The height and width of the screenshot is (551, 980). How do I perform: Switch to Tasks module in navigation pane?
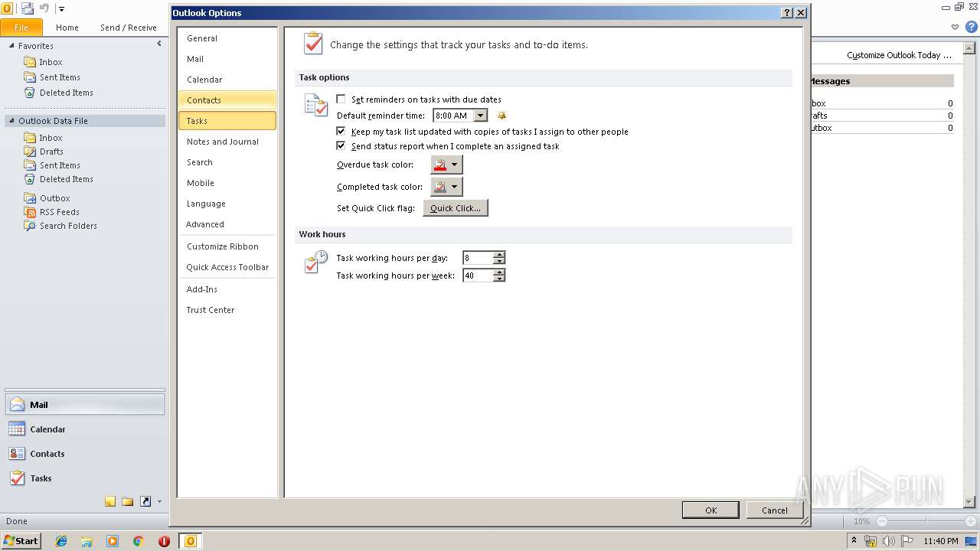(x=84, y=478)
